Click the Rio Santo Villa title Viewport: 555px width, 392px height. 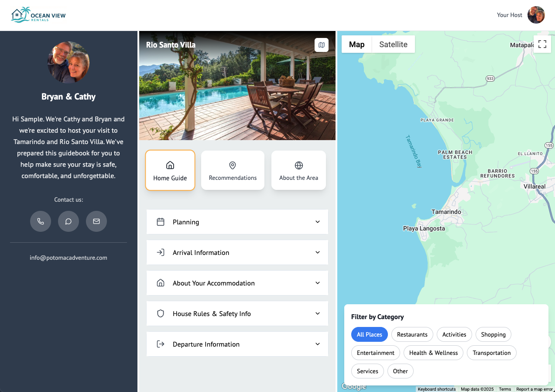pyautogui.click(x=171, y=45)
